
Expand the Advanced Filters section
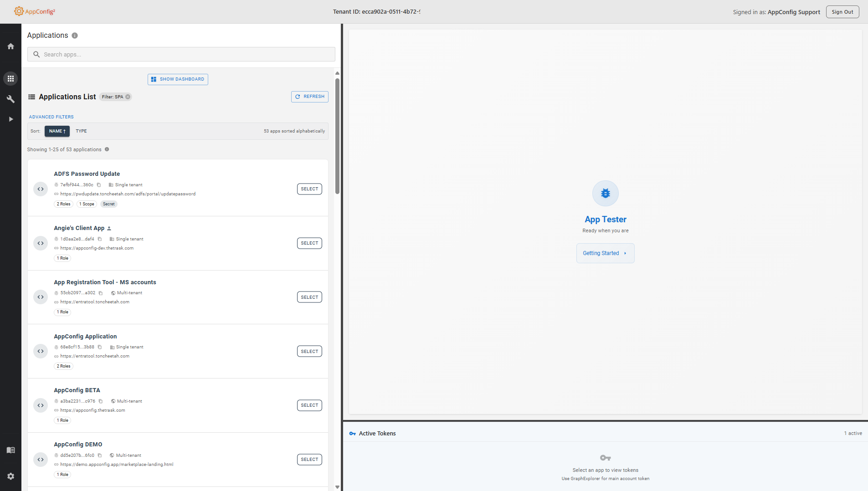point(51,117)
